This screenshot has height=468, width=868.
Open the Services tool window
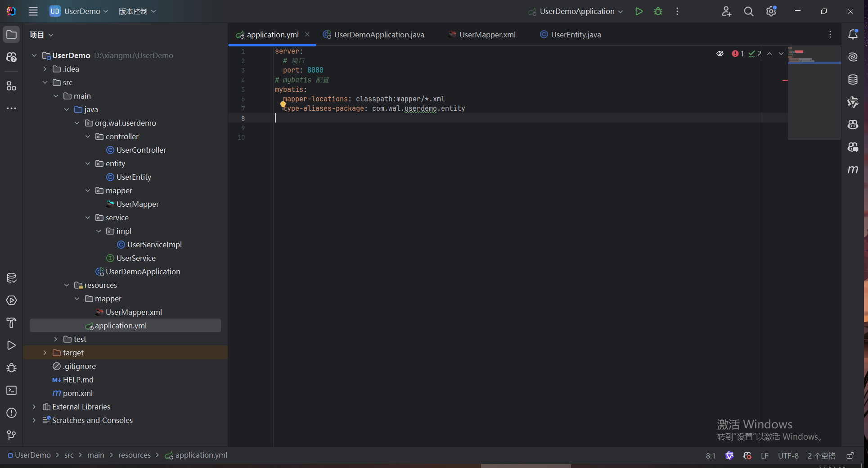click(11, 300)
